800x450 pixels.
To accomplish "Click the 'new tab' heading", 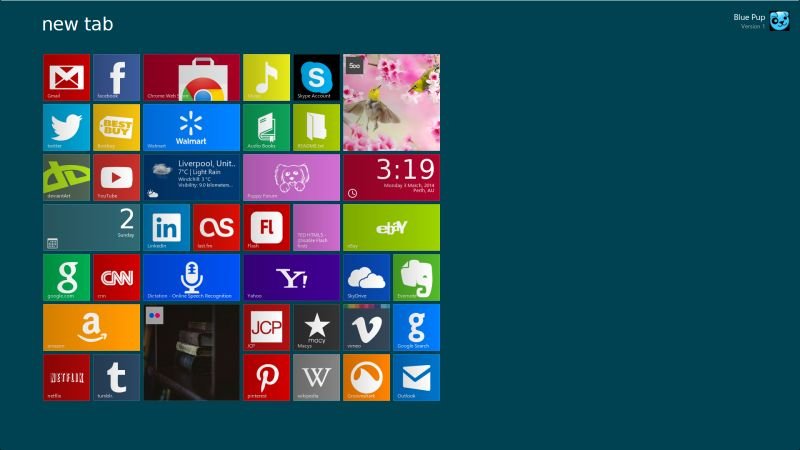I will 78,24.
